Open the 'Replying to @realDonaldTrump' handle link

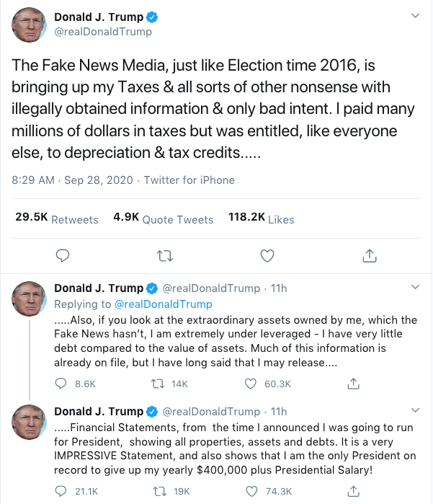click(164, 304)
